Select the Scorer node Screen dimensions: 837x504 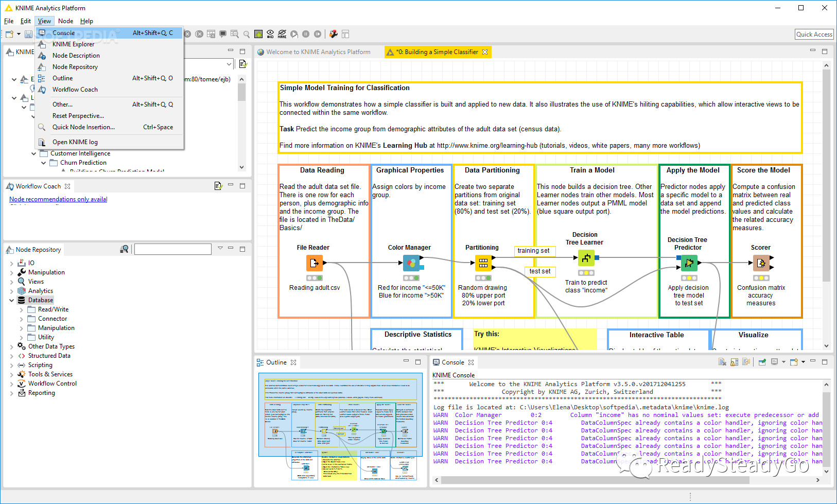tap(761, 263)
